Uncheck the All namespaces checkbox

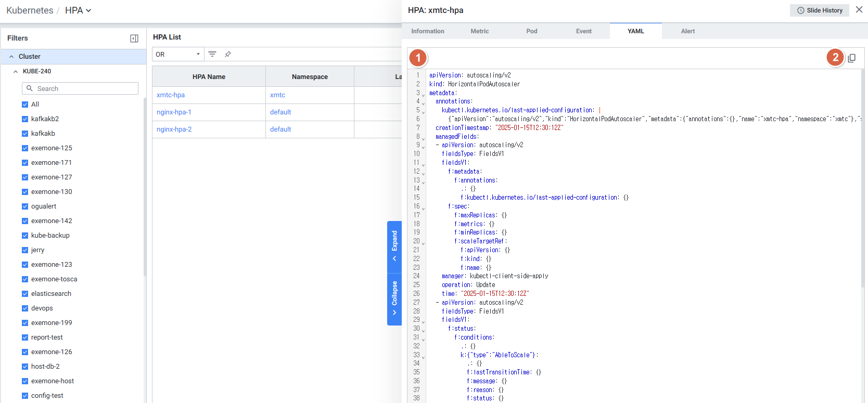point(25,105)
